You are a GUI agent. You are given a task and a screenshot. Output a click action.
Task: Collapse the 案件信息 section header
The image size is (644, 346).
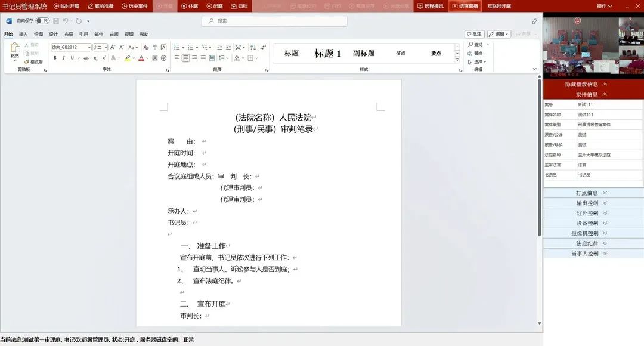point(591,94)
